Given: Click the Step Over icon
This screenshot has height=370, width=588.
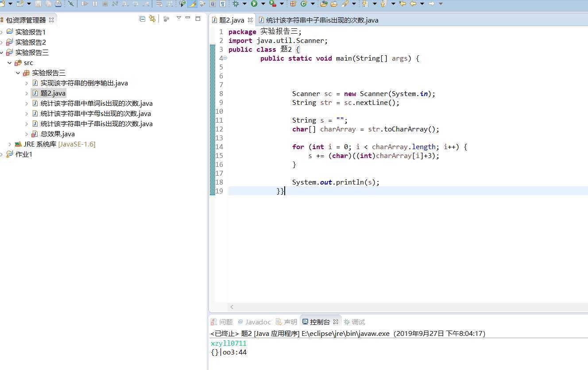Looking at the screenshot, I should (135, 4).
